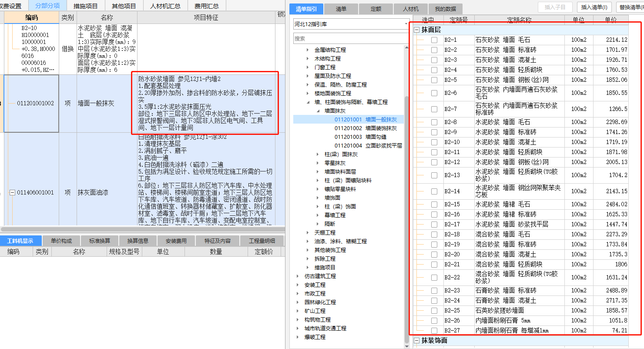644x349 pixels.
Task: Open the 人材机 tab in right panel
Action: 411,9
